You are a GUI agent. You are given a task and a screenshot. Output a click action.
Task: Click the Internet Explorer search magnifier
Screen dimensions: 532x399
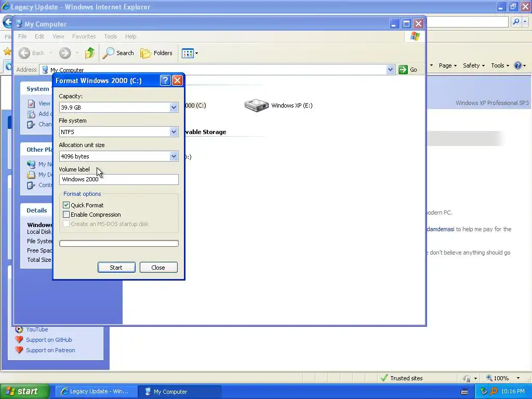516,22
